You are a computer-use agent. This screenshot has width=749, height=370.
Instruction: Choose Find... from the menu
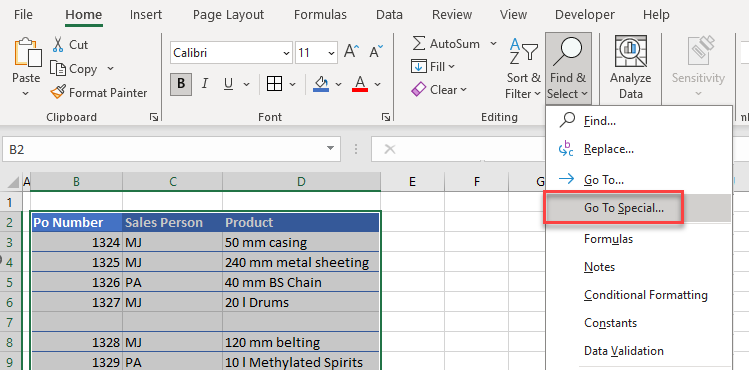pos(638,121)
